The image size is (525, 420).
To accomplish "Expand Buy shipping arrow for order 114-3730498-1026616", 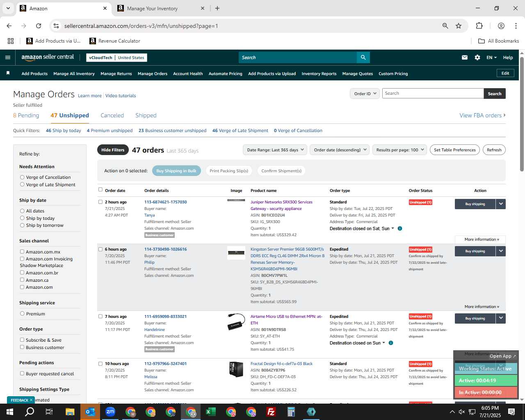I will (x=501, y=251).
